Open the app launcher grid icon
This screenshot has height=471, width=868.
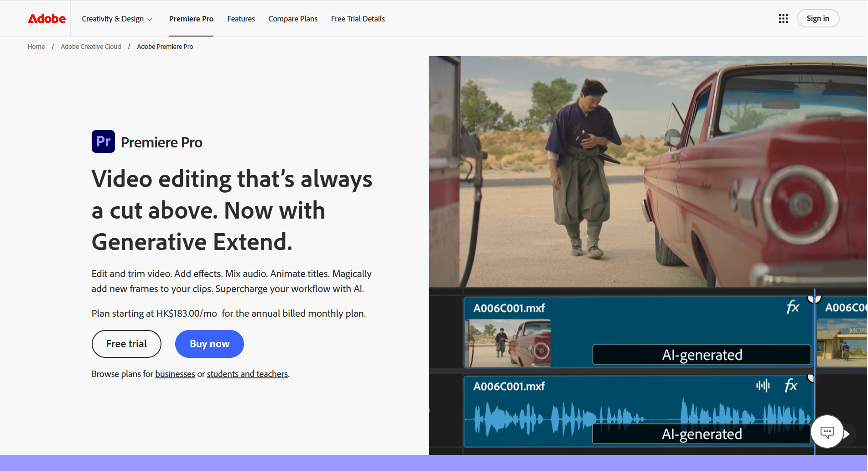click(783, 18)
